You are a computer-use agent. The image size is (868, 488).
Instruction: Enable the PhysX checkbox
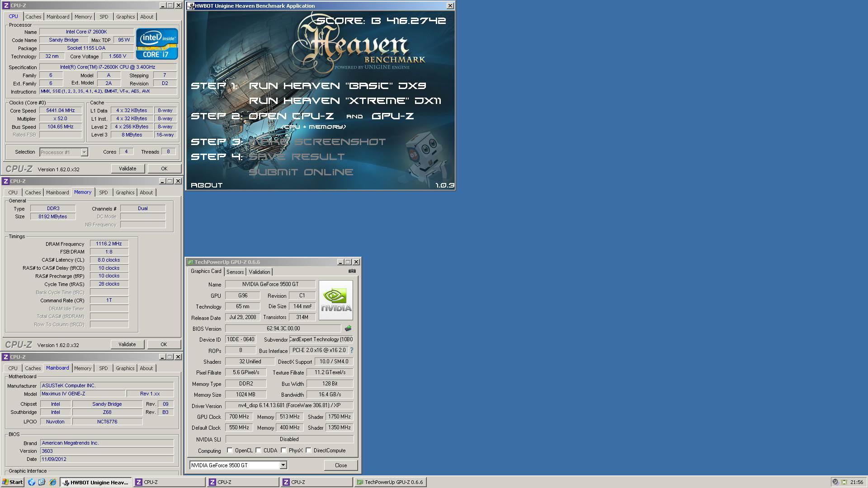pyautogui.click(x=283, y=450)
